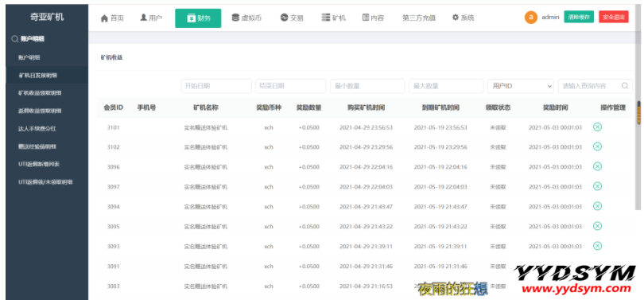This screenshot has height=300, width=644.
Task: Open the 矿机 miner menu
Action: coord(333,18)
